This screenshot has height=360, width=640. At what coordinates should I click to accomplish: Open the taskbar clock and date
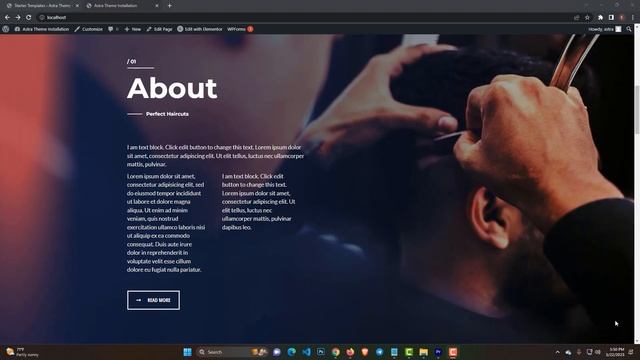coord(615,352)
